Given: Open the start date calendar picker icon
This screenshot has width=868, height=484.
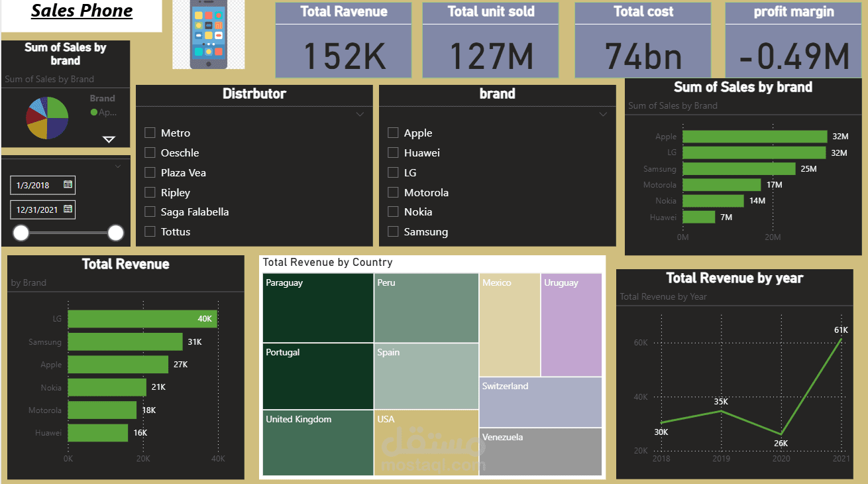Looking at the screenshot, I should tap(68, 185).
